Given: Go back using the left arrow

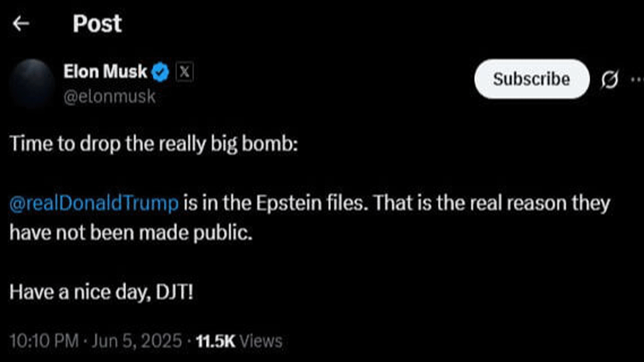Looking at the screenshot, I should [x=21, y=24].
